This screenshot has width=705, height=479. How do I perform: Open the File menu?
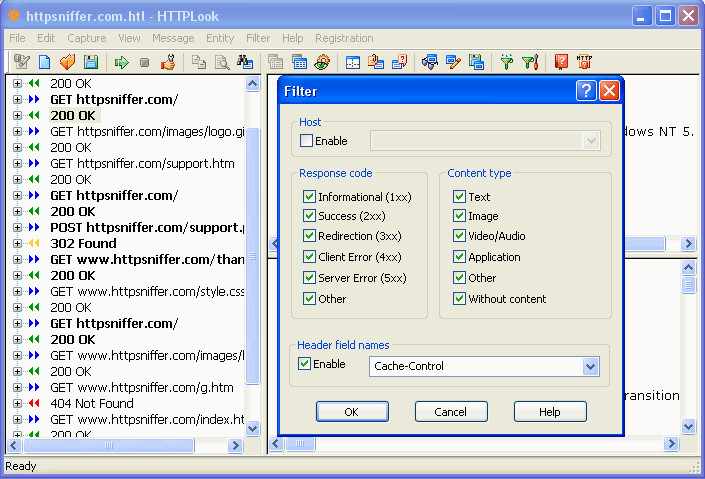tap(18, 38)
